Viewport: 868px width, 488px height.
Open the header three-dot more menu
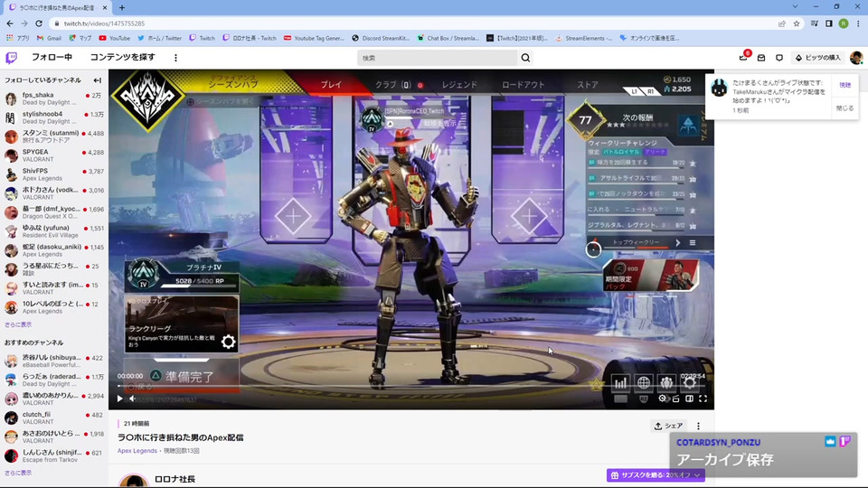coord(175,58)
